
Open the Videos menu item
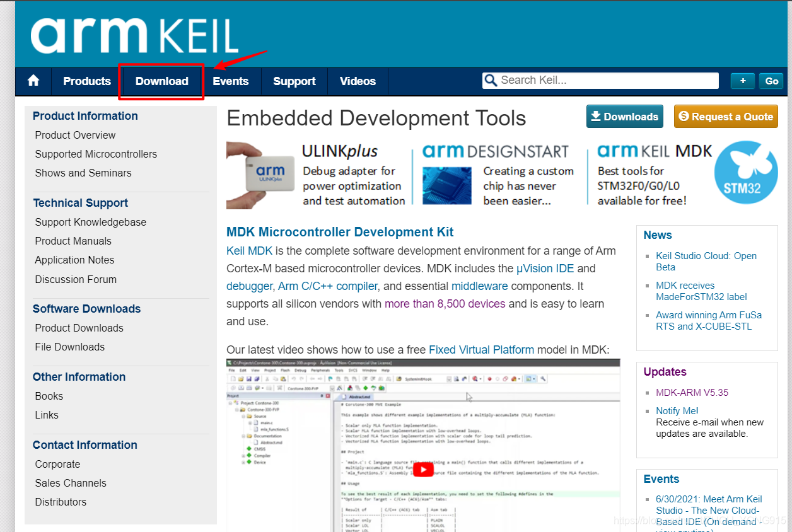[358, 81]
